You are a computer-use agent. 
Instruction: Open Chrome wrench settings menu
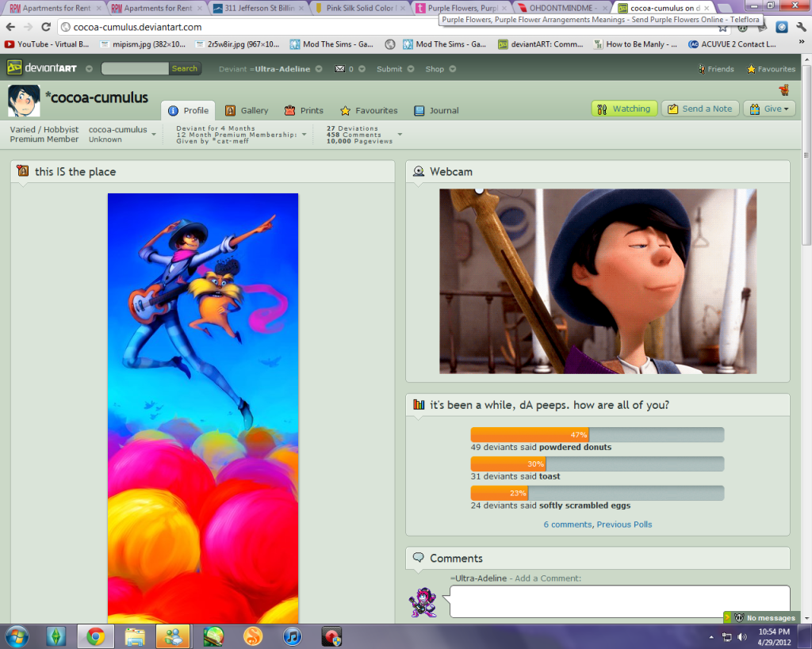coord(801,27)
